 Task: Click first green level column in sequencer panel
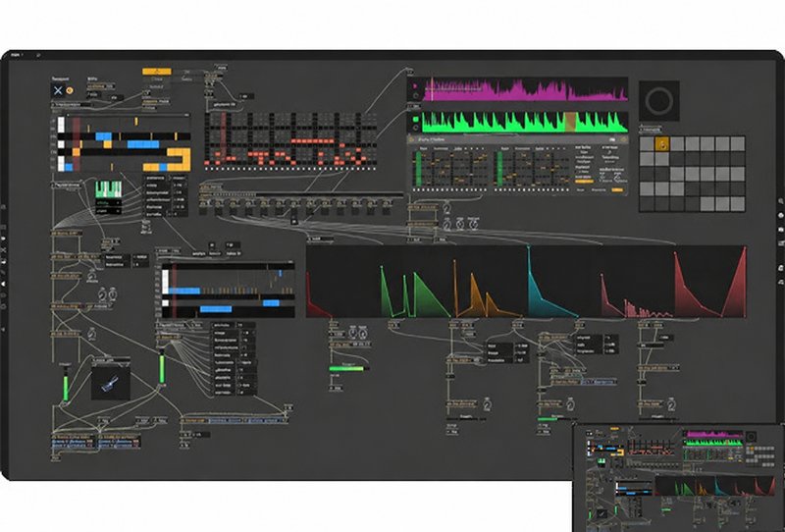(418, 169)
